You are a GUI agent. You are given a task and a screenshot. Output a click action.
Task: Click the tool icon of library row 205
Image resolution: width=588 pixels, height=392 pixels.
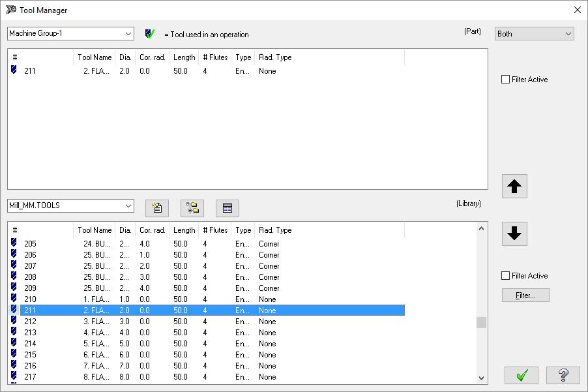(14, 243)
